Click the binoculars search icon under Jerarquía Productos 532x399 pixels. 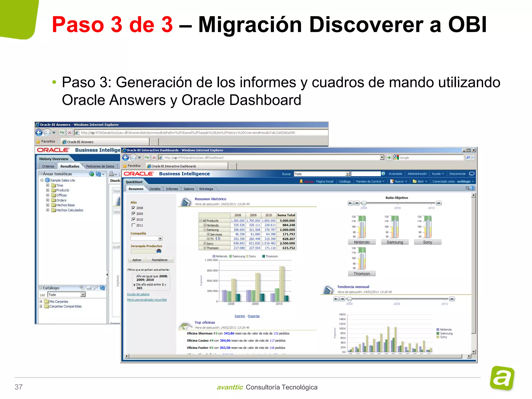(159, 251)
